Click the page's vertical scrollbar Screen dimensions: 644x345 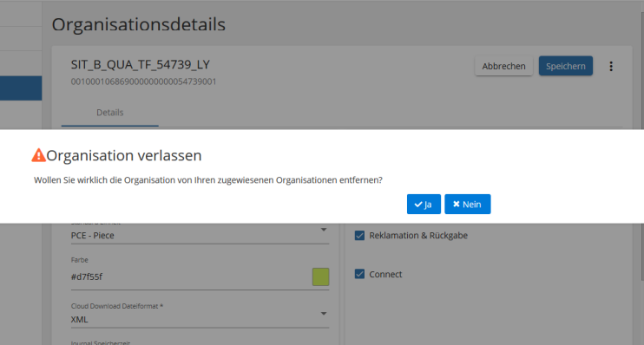tap(642, 147)
